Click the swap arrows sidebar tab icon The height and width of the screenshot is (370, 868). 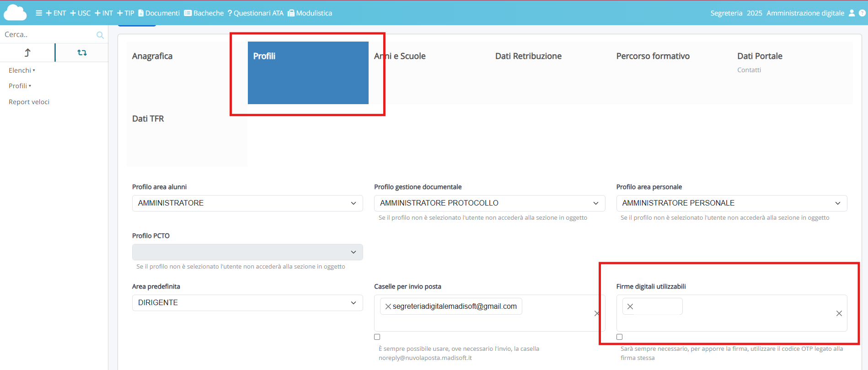[82, 53]
